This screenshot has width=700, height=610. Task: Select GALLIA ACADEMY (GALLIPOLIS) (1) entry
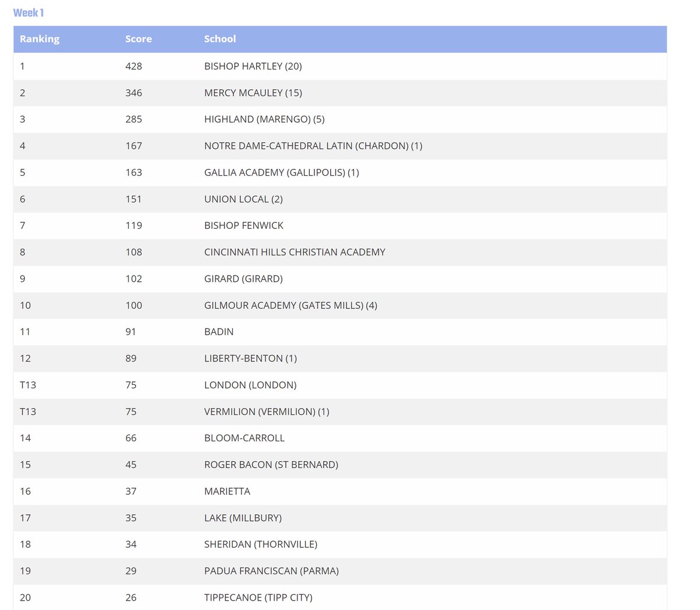282,172
